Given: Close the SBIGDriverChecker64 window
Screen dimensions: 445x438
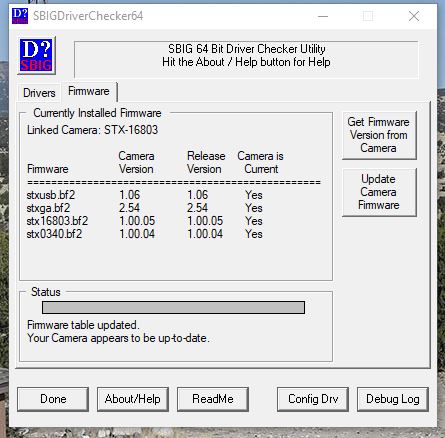Looking at the screenshot, I should point(414,16).
